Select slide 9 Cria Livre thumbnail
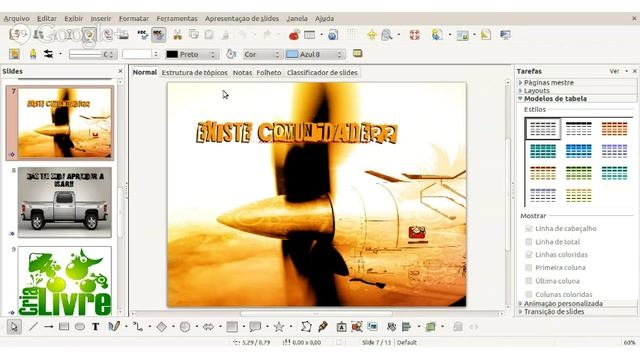Viewport: 640px width, 360px height. tap(64, 281)
